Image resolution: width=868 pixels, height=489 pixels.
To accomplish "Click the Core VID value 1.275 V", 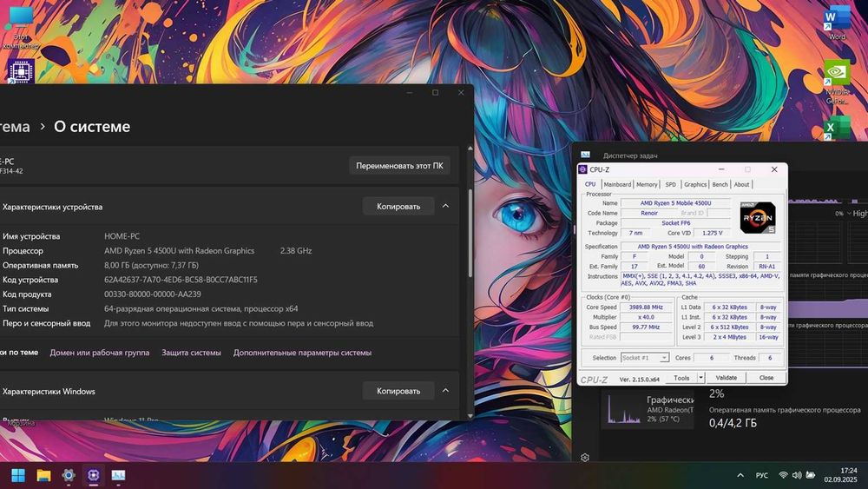I will (713, 233).
